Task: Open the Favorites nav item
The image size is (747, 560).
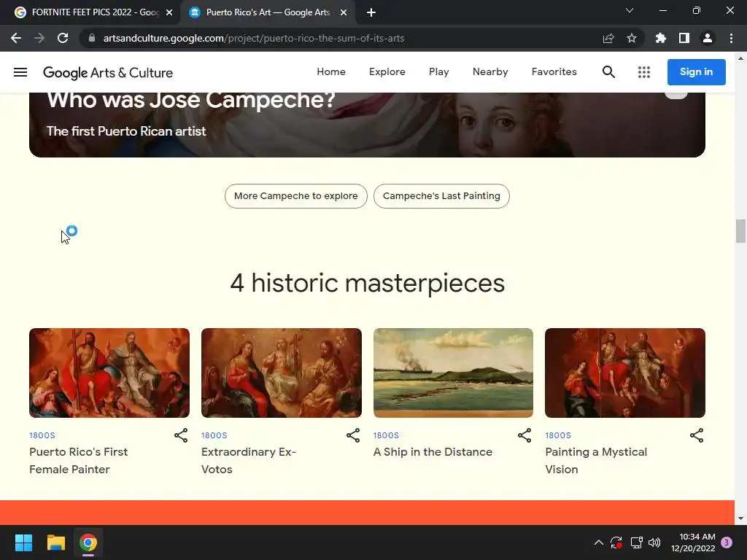Action: click(x=554, y=72)
